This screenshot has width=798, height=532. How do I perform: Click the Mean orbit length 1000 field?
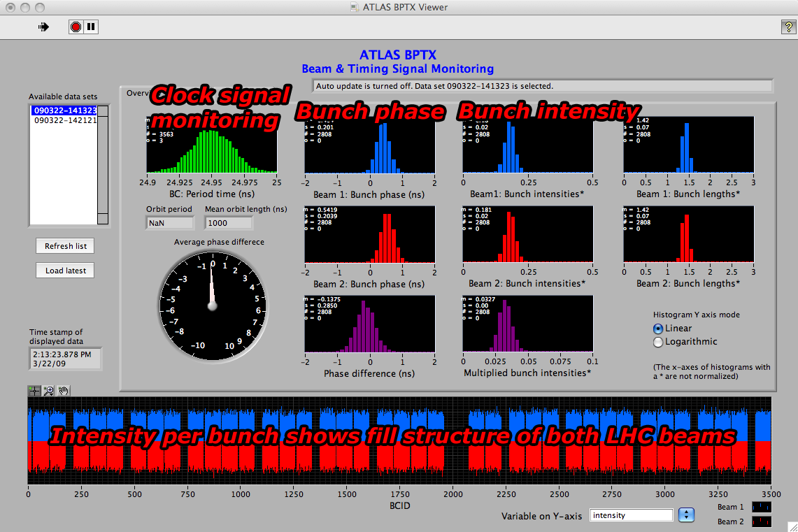click(x=229, y=223)
